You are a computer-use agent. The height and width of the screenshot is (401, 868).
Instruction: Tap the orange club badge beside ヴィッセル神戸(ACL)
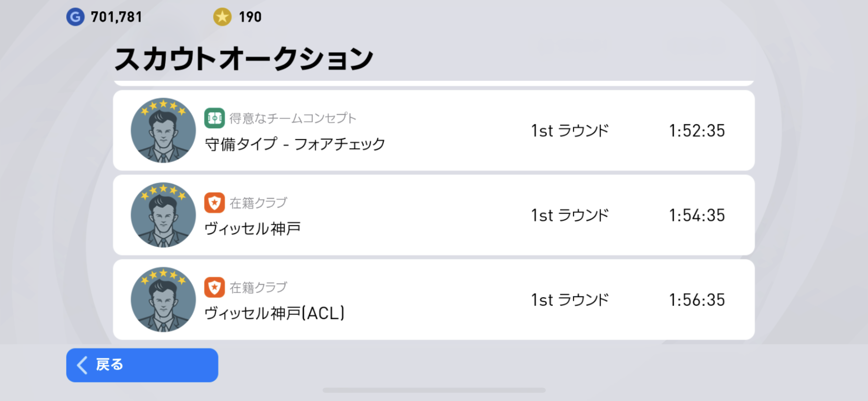(215, 287)
